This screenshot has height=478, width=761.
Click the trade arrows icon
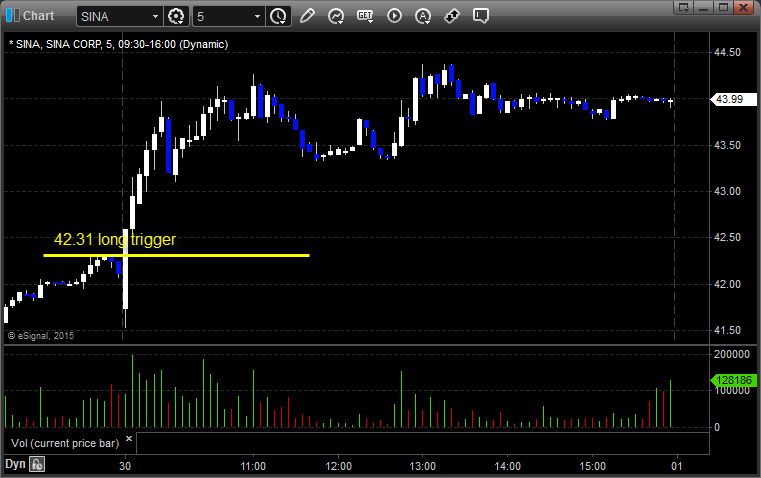452,16
